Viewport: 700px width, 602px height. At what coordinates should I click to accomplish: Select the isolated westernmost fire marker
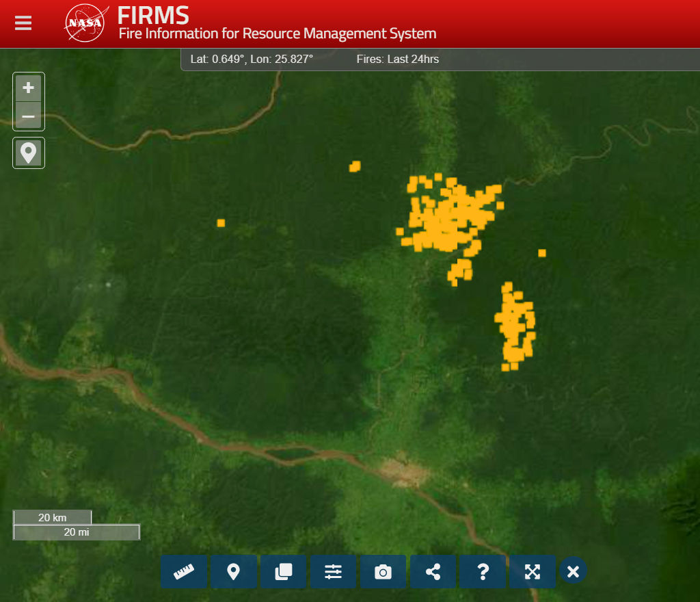(x=221, y=223)
